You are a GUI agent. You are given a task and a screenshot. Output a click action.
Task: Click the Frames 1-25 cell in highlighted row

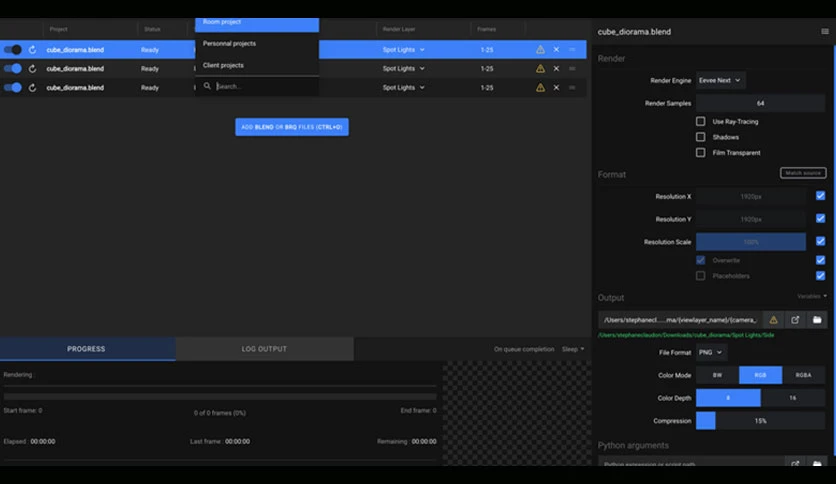coord(487,50)
